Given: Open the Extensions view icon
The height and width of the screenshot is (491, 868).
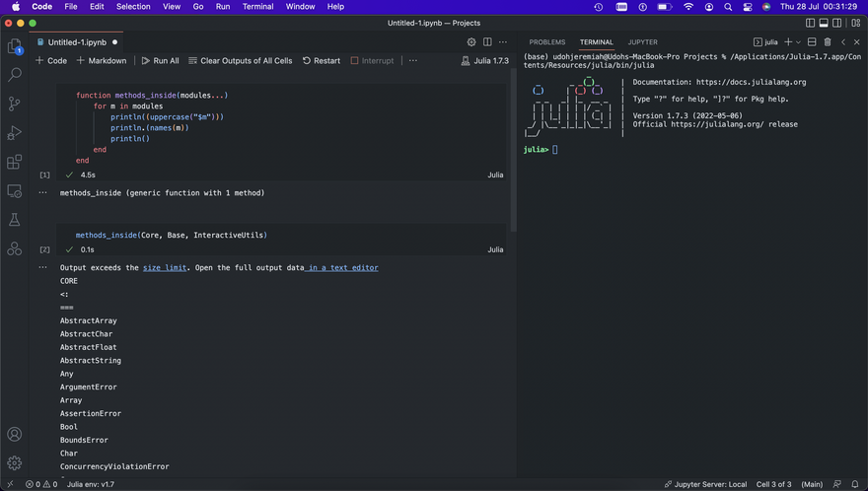Looking at the screenshot, I should pyautogui.click(x=15, y=162).
